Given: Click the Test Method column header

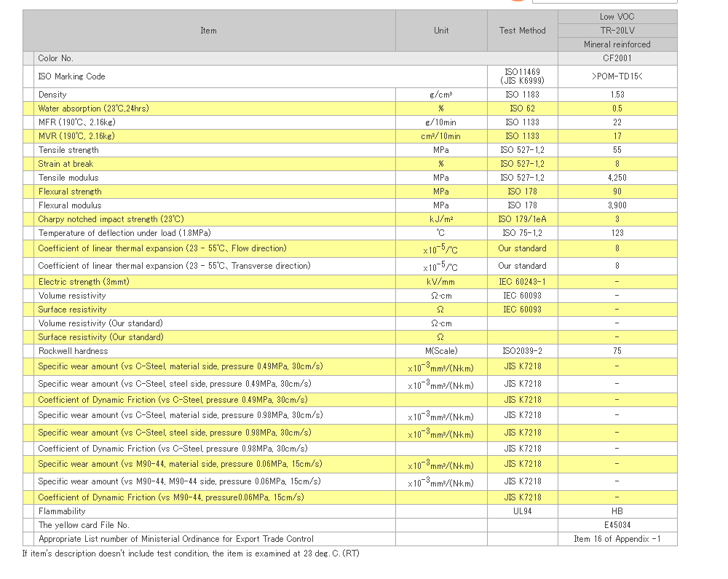Looking at the screenshot, I should tap(522, 31).
